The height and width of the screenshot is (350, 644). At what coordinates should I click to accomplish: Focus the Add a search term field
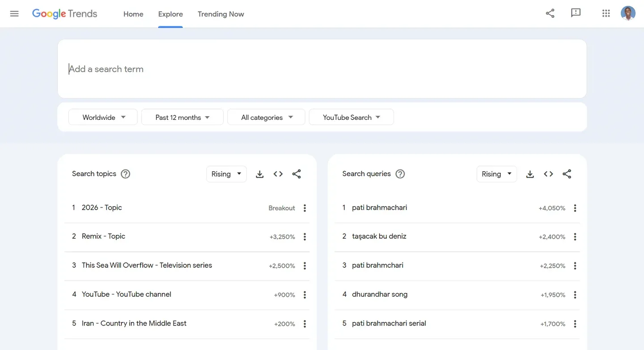(x=322, y=69)
